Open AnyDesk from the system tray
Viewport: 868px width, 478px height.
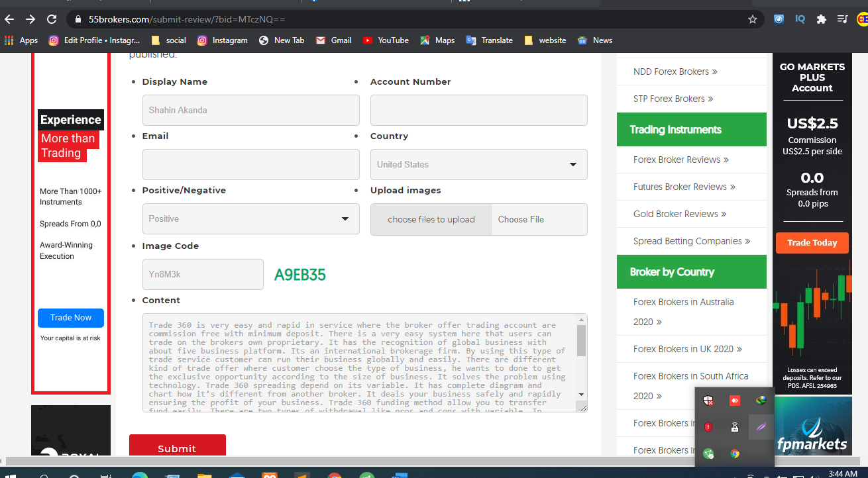pos(734,401)
